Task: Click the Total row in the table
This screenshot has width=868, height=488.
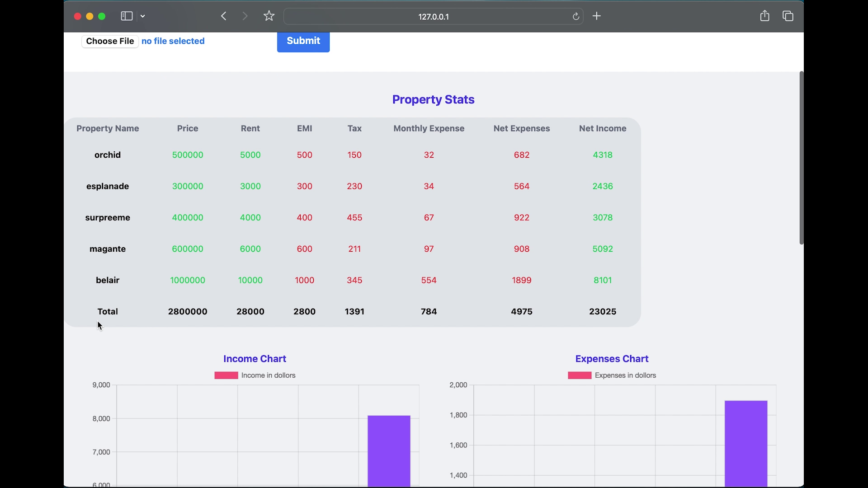Action: click(108, 311)
